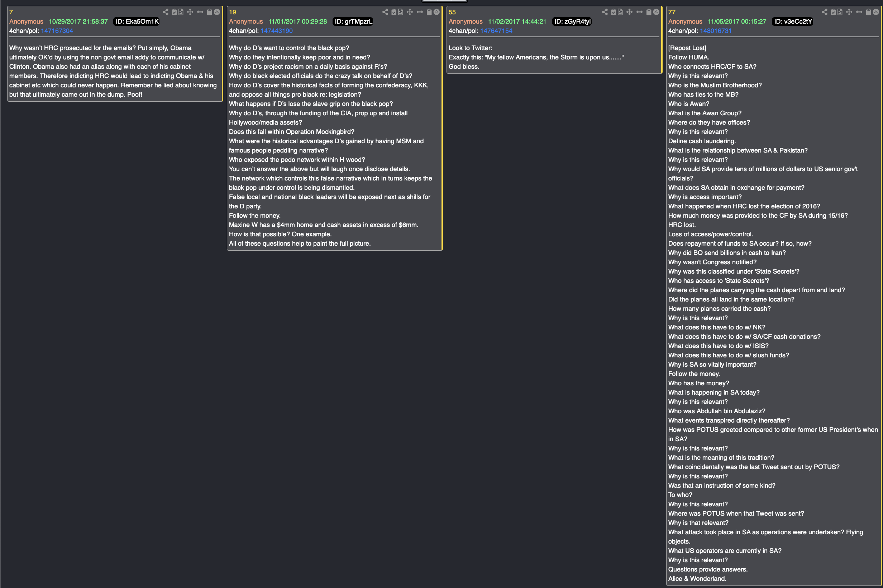883x588 pixels.
Task: Click the horizontal resize arrows on post 19
Action: point(420,12)
